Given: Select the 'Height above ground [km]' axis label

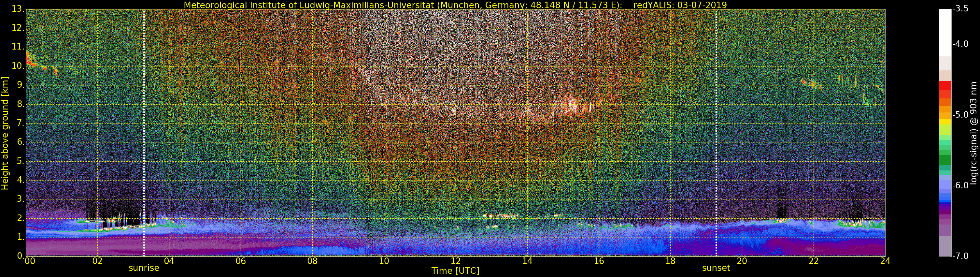Looking at the screenshot, I should (5, 133).
